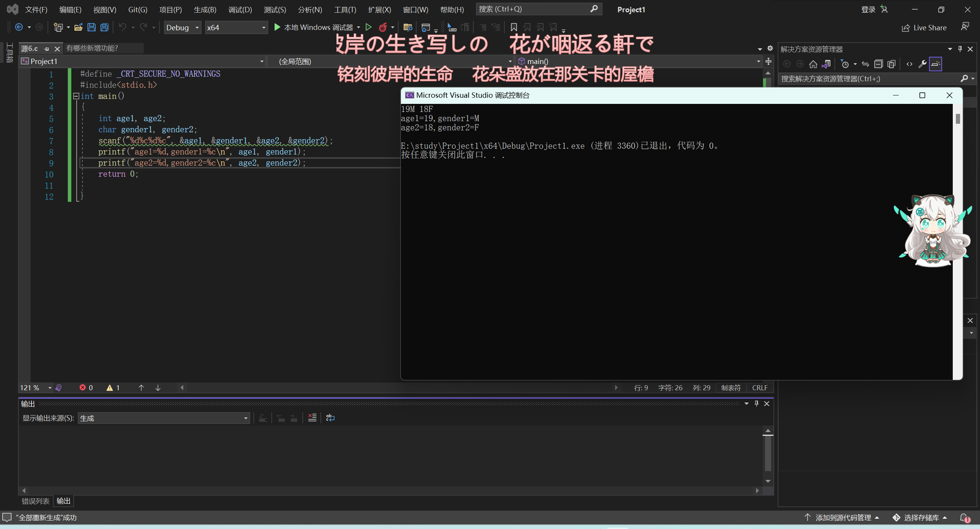Click the debug console vertical scrollbar thumb
The height and width of the screenshot is (529, 980).
click(x=957, y=119)
